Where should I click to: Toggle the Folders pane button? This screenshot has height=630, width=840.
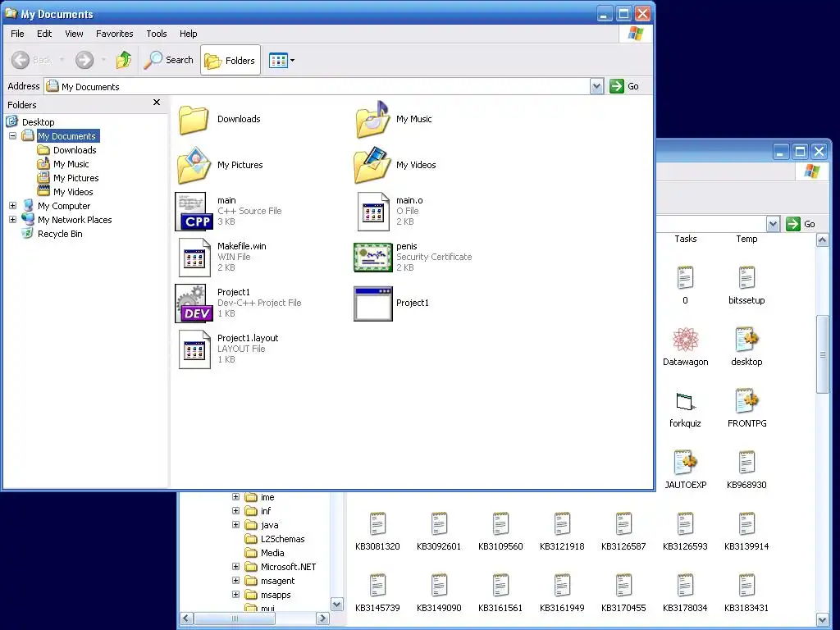tap(231, 60)
